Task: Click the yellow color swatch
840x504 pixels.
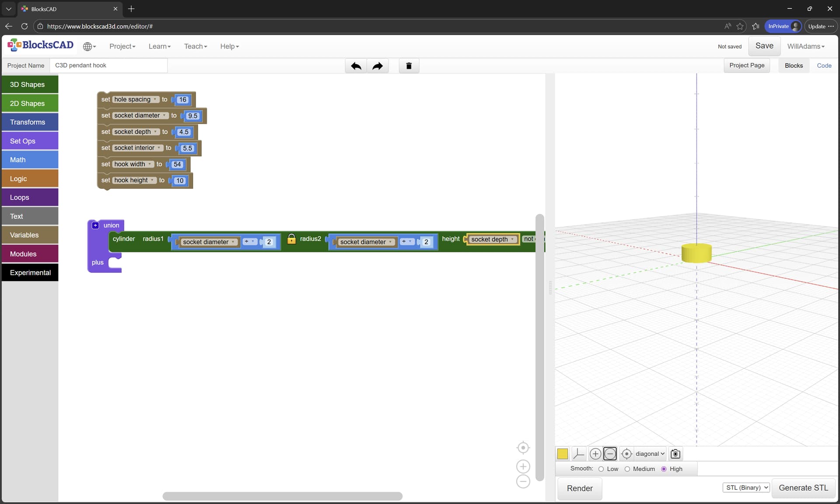Action: (562, 454)
